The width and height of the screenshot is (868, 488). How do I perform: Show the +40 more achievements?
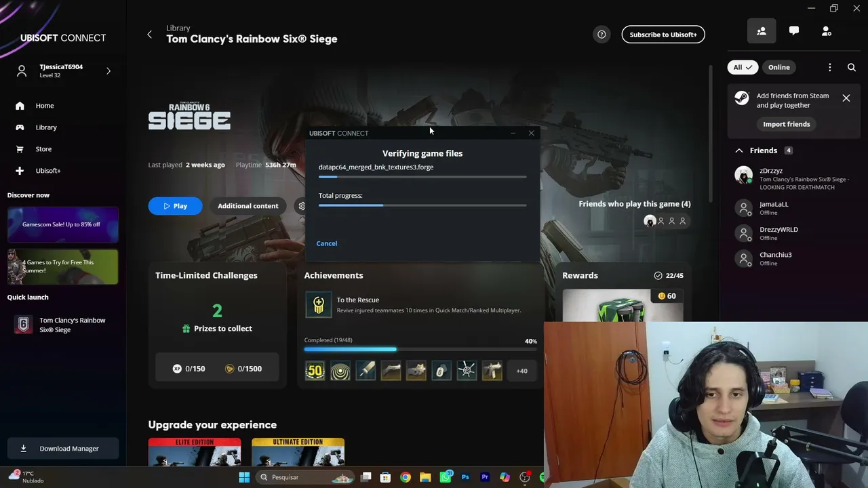coord(521,371)
